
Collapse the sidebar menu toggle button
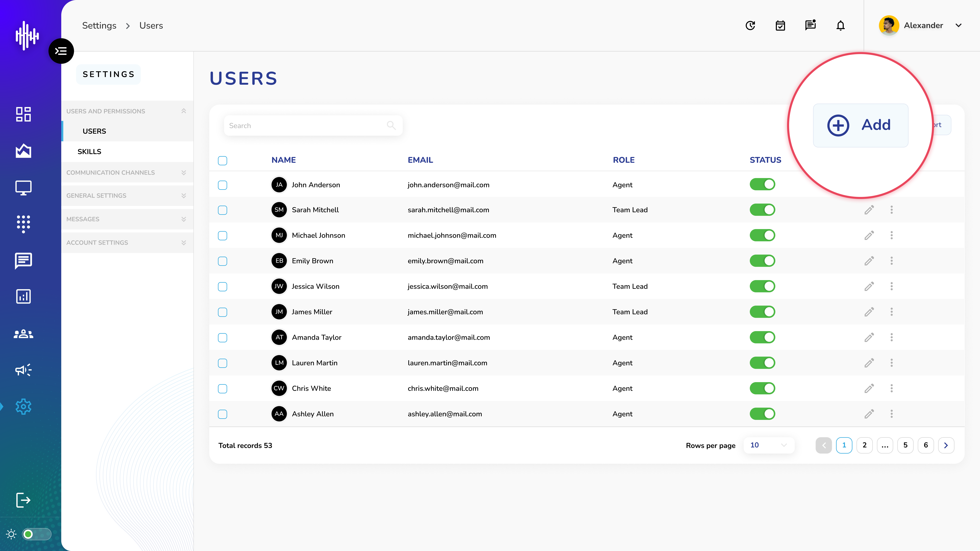point(61,51)
